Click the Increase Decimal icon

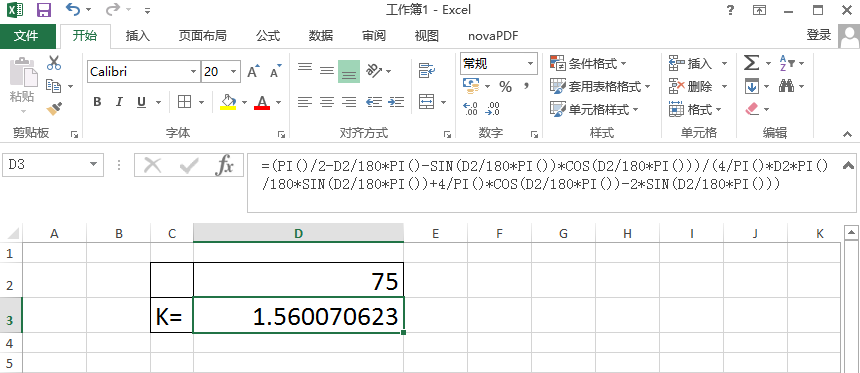pyautogui.click(x=470, y=109)
